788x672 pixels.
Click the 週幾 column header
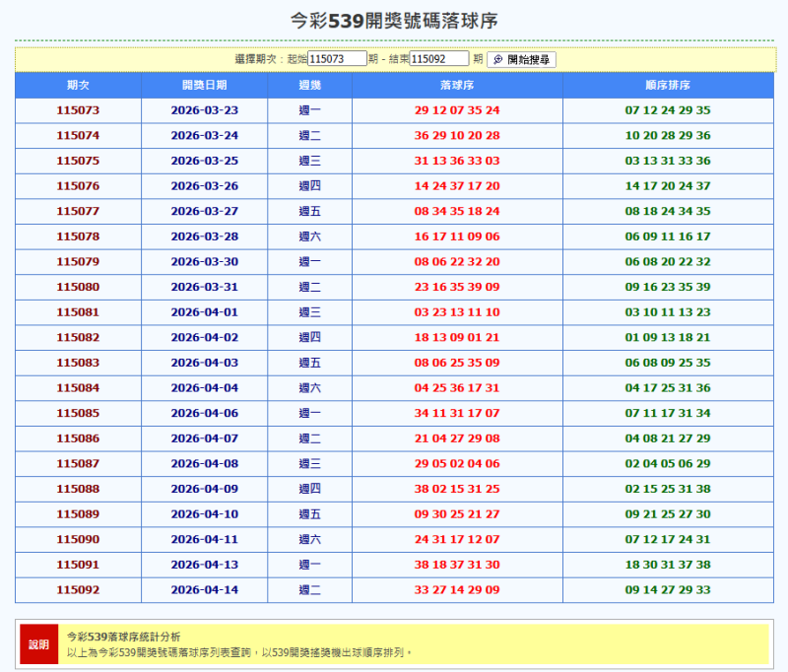pos(309,85)
